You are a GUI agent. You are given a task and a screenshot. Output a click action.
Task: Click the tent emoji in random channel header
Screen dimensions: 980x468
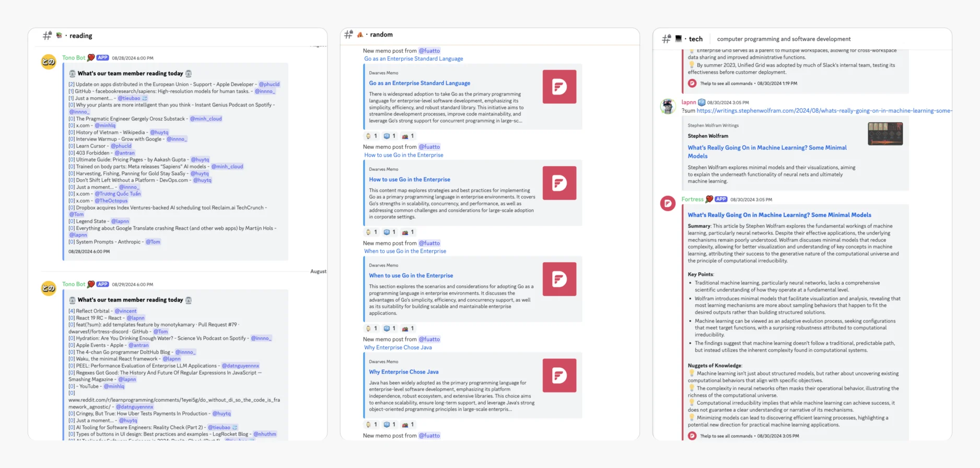(x=360, y=34)
